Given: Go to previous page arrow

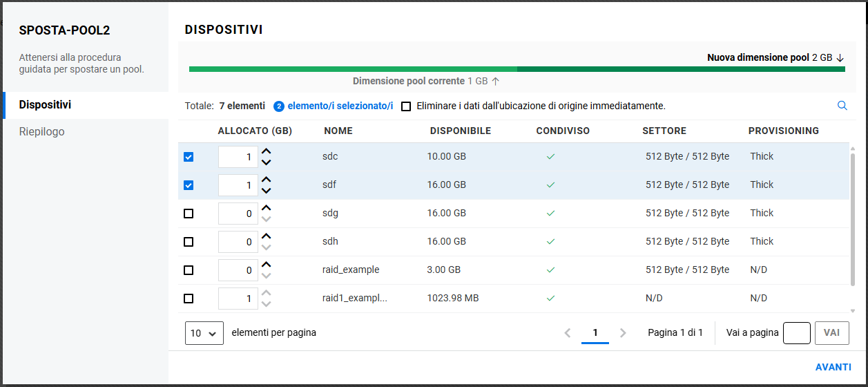Looking at the screenshot, I should click(x=568, y=333).
